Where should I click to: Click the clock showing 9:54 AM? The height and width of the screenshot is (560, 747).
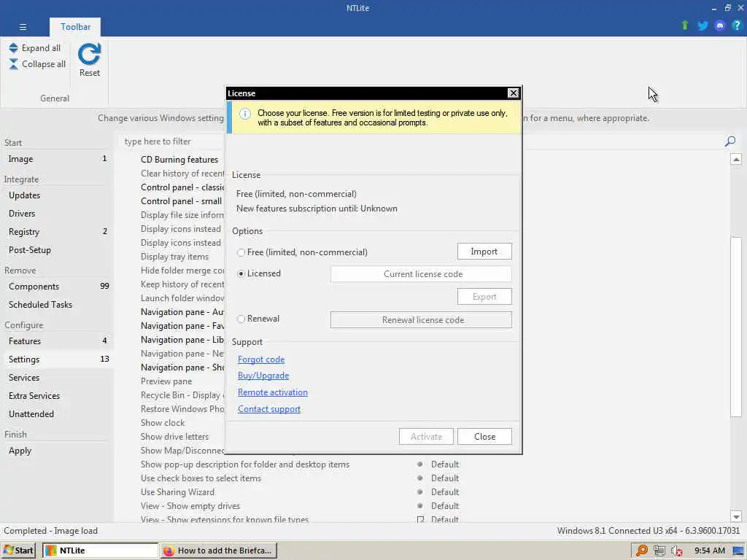coord(709,551)
